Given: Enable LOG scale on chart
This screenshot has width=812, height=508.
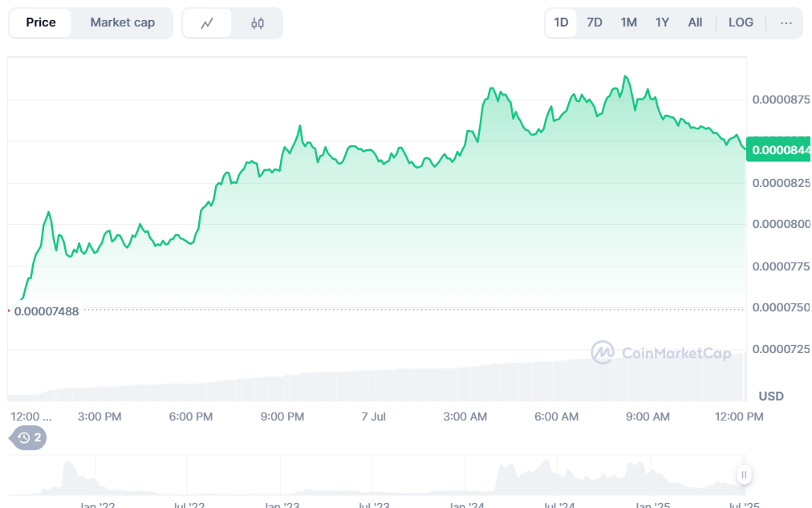Looking at the screenshot, I should point(741,22).
